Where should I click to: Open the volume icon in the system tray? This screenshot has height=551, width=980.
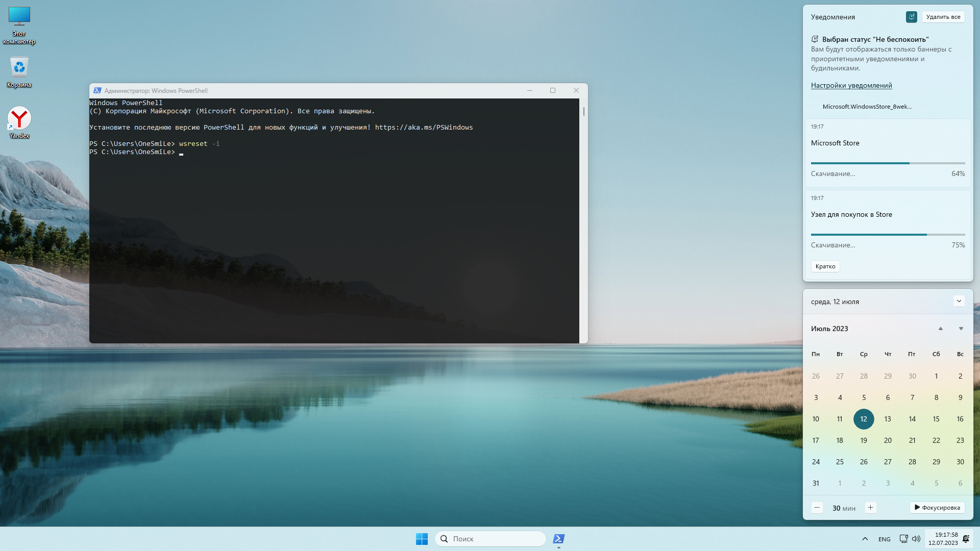click(x=916, y=539)
